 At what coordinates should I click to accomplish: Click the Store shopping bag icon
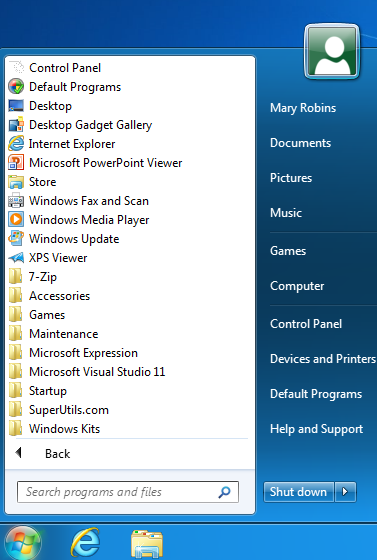pos(16,182)
